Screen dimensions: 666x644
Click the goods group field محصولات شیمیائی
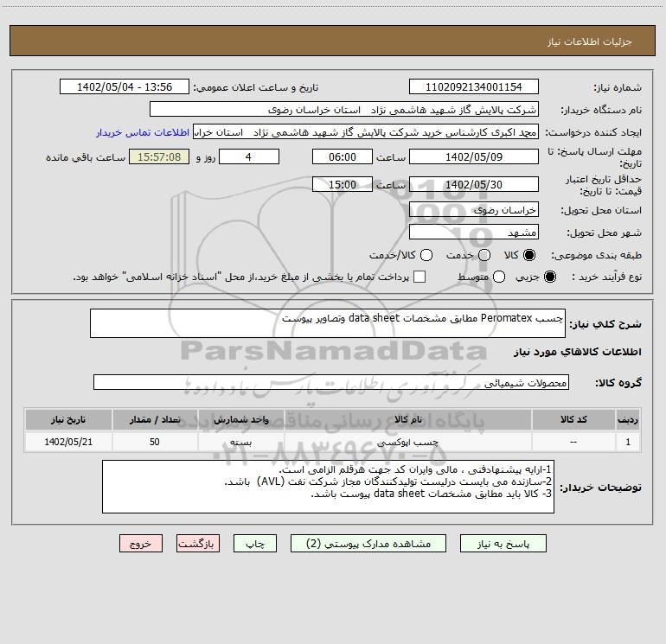pyautogui.click(x=331, y=382)
